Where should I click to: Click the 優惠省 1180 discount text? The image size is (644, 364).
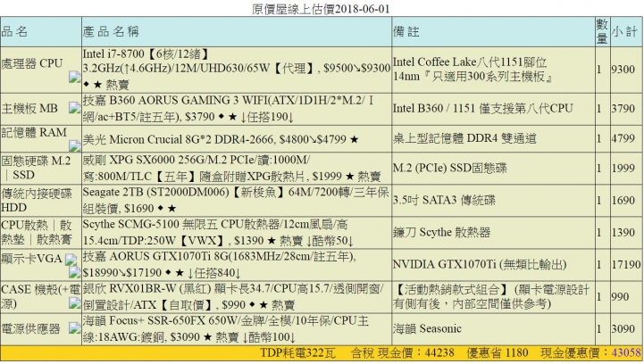pyautogui.click(x=498, y=353)
